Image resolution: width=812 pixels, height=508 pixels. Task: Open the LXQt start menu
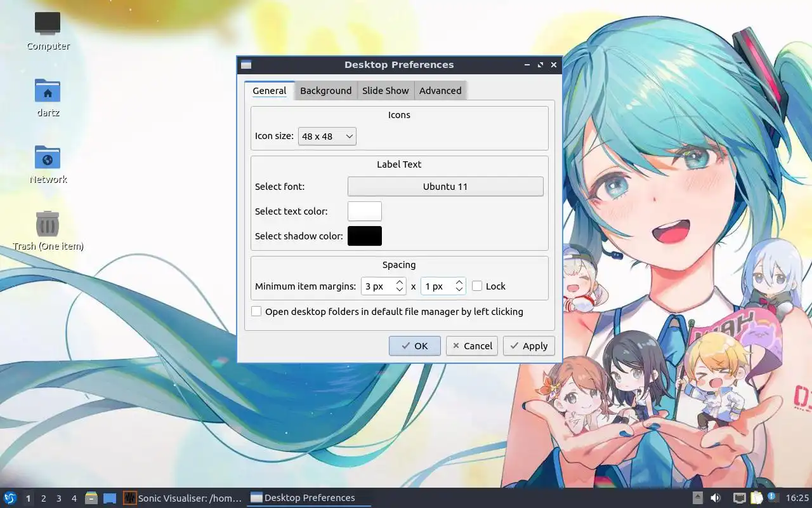(x=10, y=498)
